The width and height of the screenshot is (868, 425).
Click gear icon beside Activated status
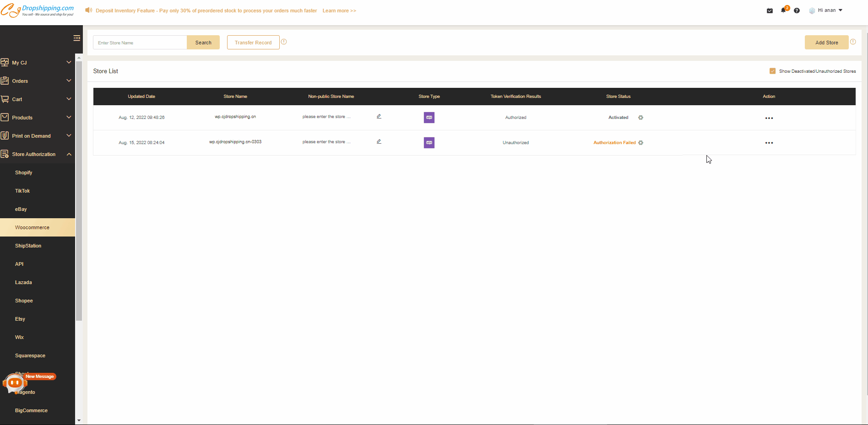point(640,118)
